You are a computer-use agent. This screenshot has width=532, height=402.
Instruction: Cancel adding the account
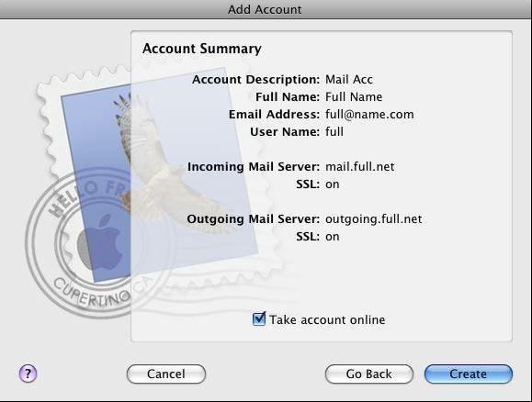click(x=166, y=374)
